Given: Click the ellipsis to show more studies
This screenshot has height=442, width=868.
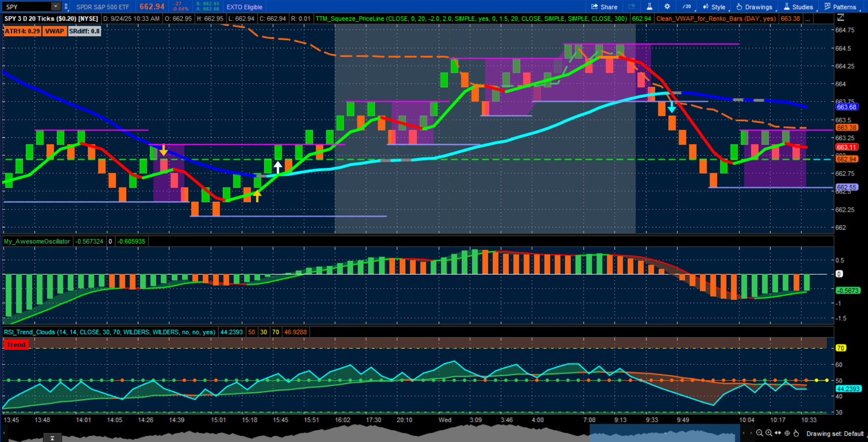Looking at the screenshot, I should [807, 19].
